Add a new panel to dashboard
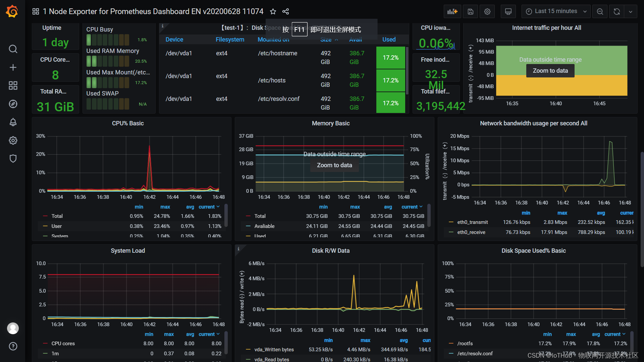 452,11
